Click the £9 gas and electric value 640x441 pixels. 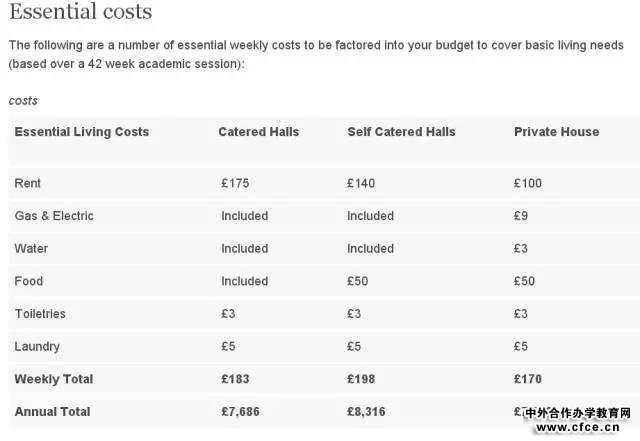tap(521, 216)
